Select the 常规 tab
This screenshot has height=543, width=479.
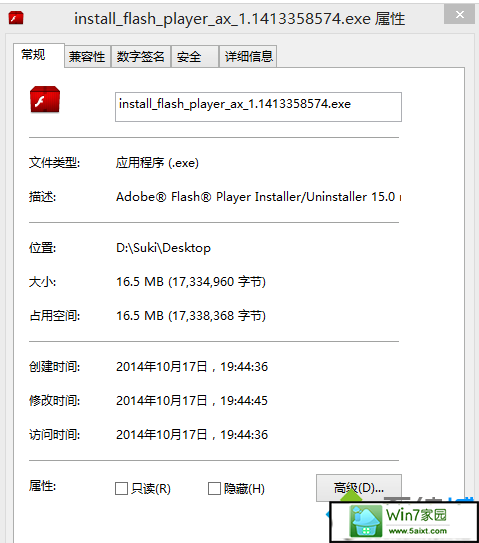click(x=38, y=55)
